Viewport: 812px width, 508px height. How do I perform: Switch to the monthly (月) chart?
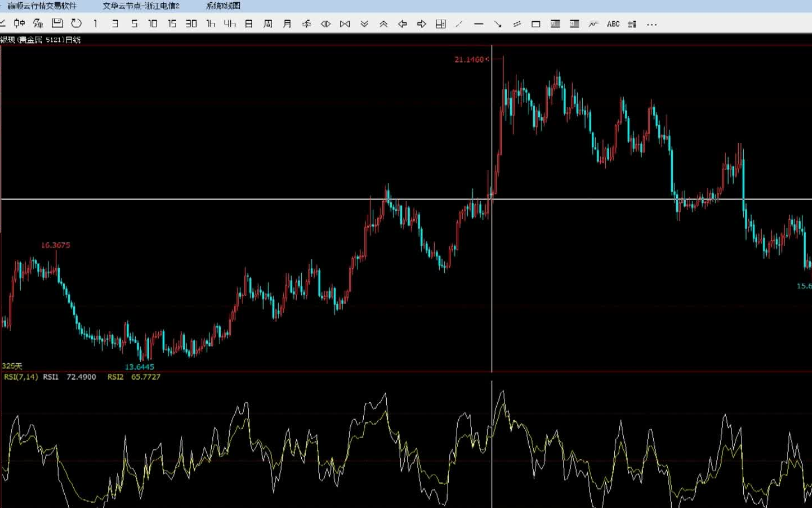(287, 23)
